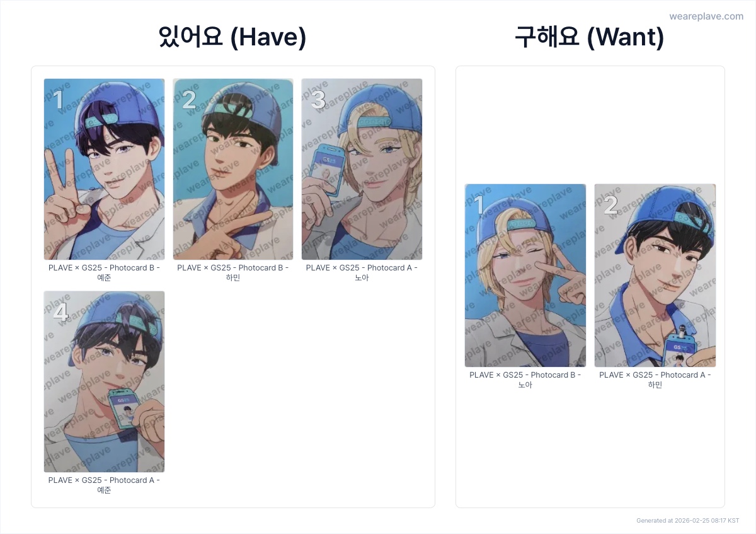
Task: Open Want card 2 하민 Photocard A image
Action: (655, 276)
